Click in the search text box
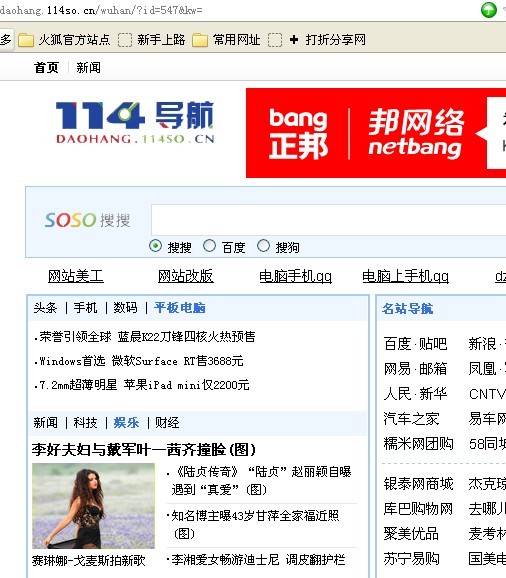This screenshot has height=578, width=506. tap(328, 220)
